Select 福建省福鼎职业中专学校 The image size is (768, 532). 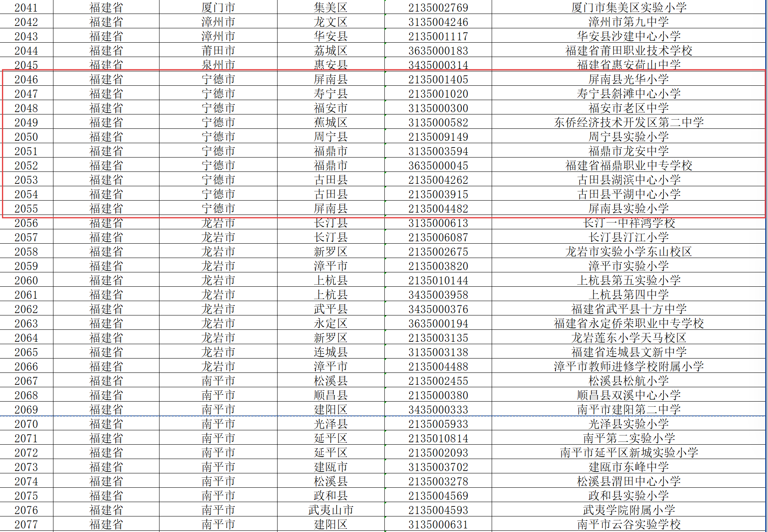pos(628,166)
